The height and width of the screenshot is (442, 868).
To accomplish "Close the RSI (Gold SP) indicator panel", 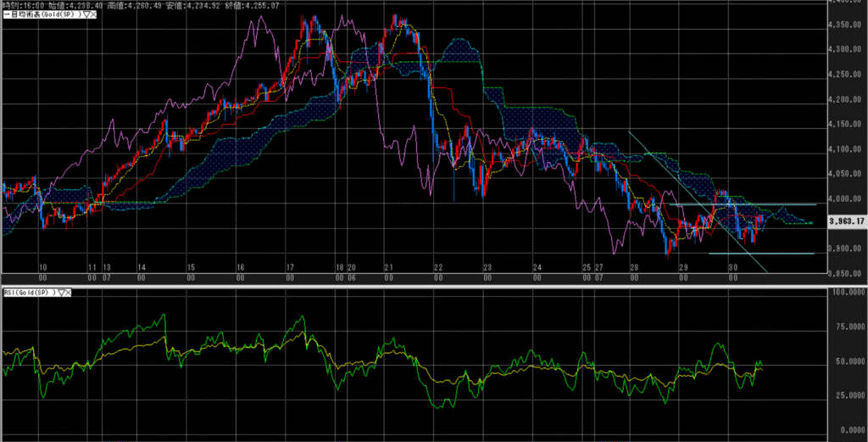I will 69,293.
